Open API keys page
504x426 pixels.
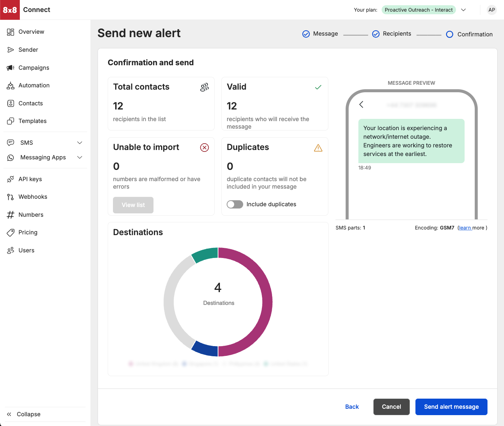click(x=30, y=179)
